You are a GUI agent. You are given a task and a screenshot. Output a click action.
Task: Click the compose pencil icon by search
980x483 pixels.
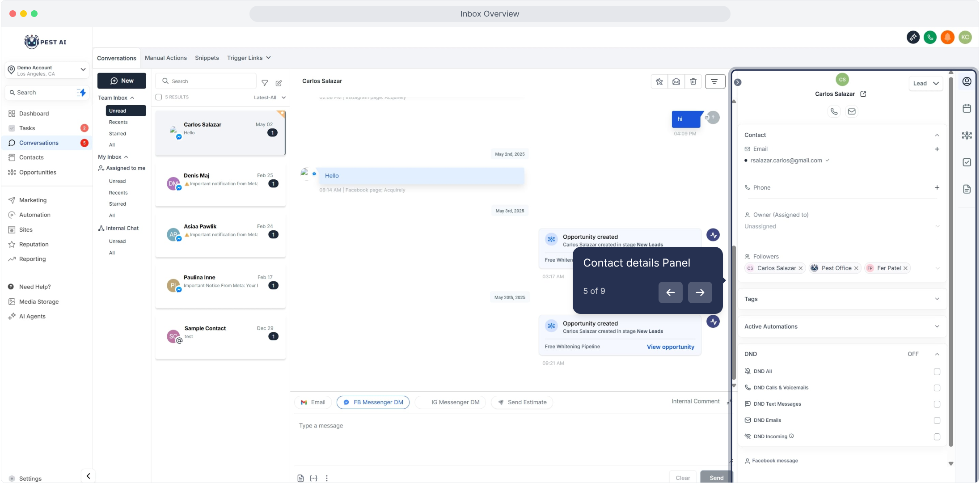click(x=279, y=83)
